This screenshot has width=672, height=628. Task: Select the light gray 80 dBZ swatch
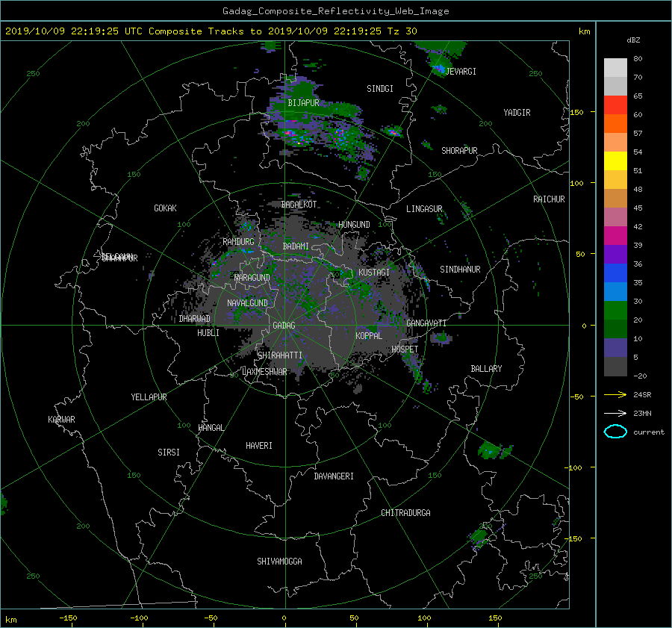point(615,67)
